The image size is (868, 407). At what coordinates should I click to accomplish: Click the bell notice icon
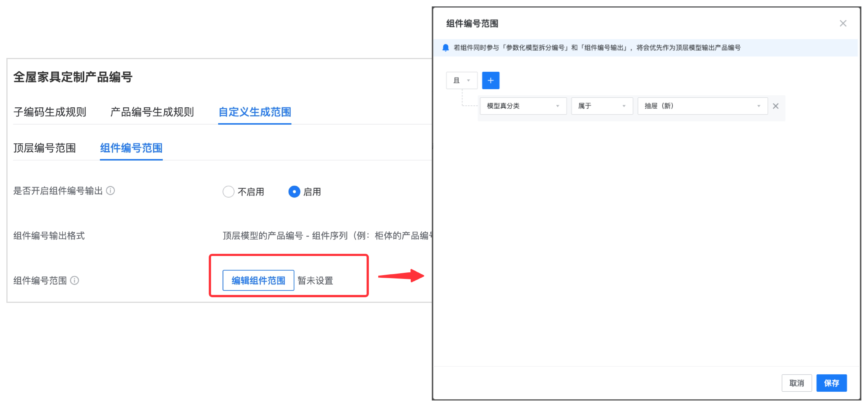(x=446, y=48)
